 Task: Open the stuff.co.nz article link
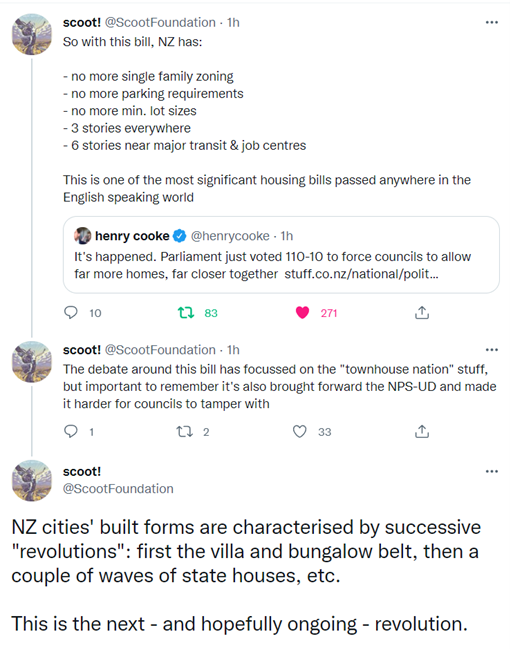(x=361, y=274)
